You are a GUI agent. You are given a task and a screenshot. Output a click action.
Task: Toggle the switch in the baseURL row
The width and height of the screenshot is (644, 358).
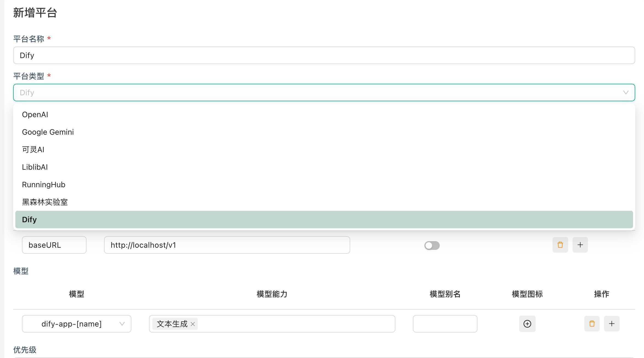[x=432, y=245]
